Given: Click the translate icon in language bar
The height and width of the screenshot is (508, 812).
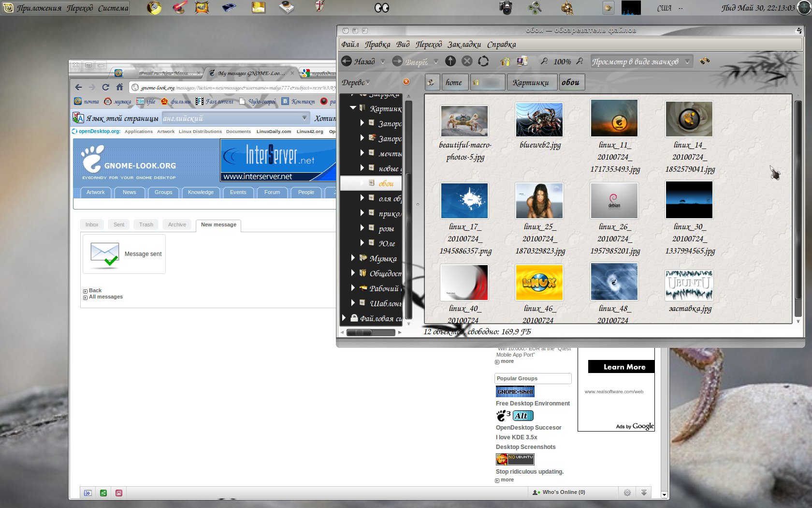Looking at the screenshot, I should point(78,118).
